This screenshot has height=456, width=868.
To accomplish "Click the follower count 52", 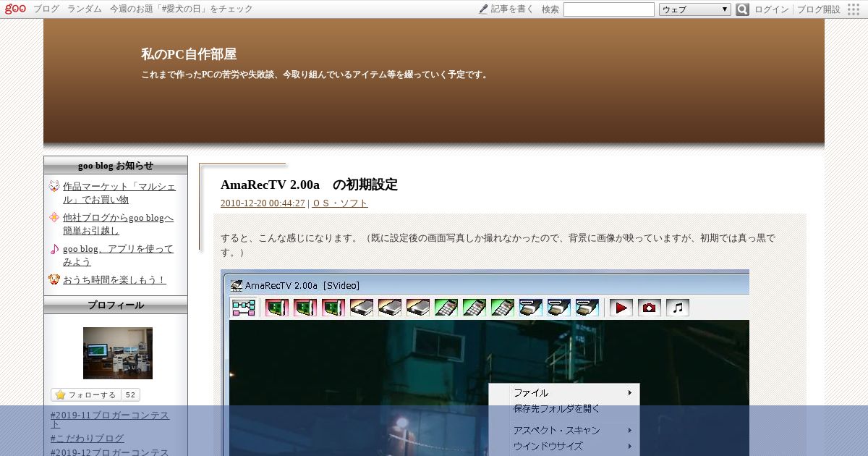I will click(130, 395).
